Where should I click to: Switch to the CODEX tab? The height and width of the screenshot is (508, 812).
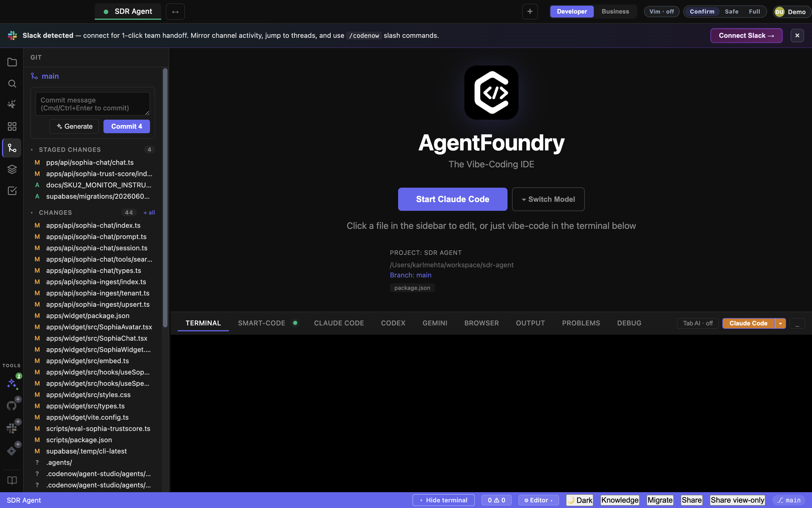pos(393,323)
